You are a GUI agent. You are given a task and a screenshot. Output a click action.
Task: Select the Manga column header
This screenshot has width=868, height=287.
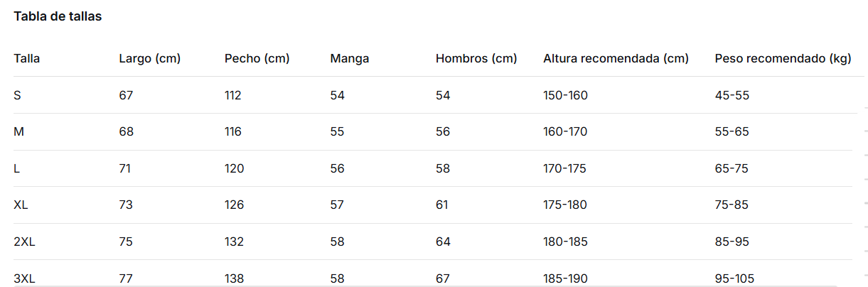point(350,58)
